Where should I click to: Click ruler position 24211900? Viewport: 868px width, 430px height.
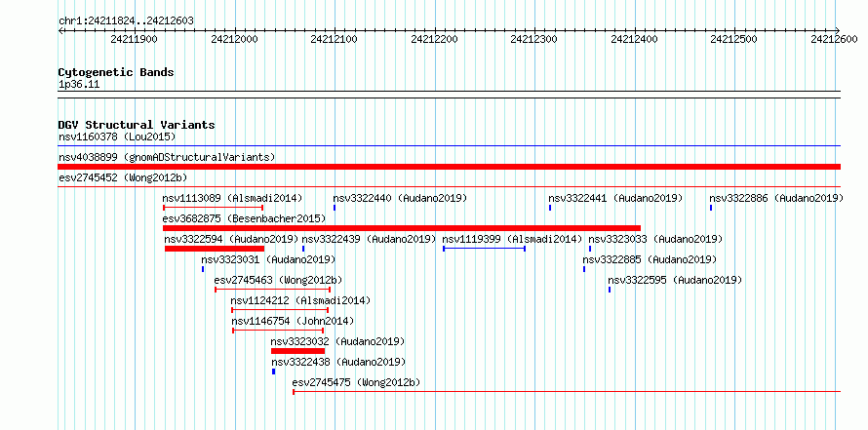[x=134, y=39]
